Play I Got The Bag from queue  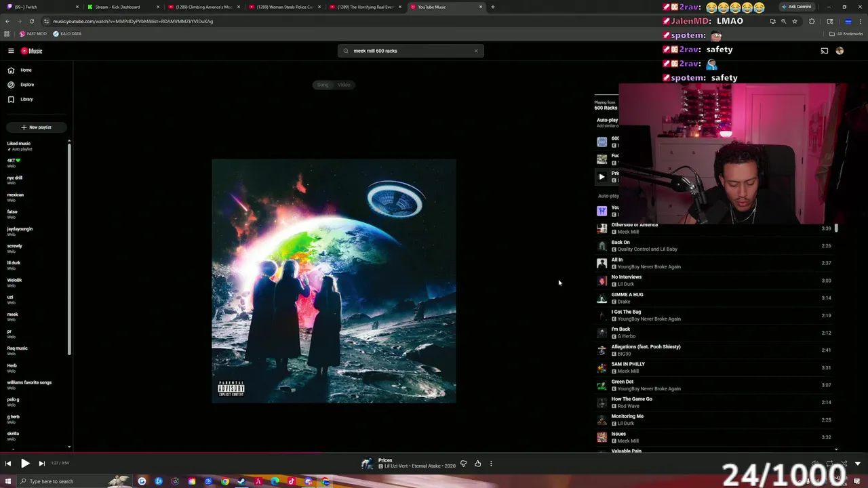[x=715, y=315]
